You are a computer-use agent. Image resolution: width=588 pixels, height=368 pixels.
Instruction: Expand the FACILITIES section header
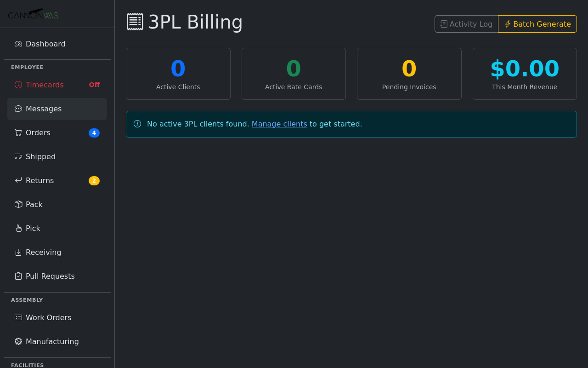click(27, 365)
